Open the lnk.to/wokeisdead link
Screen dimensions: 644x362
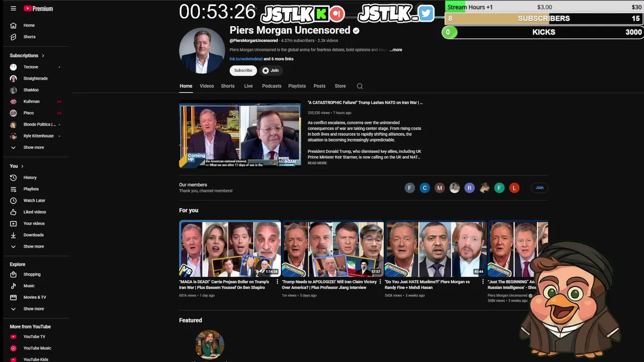246,59
